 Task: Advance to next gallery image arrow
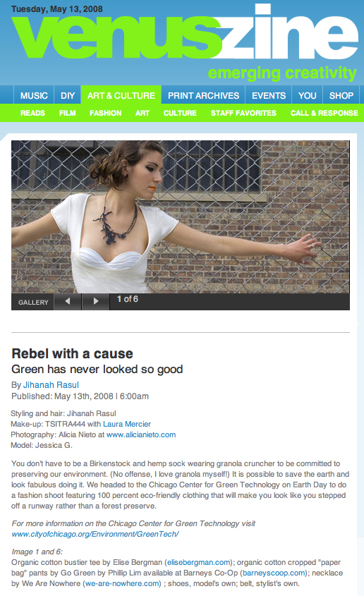(96, 302)
